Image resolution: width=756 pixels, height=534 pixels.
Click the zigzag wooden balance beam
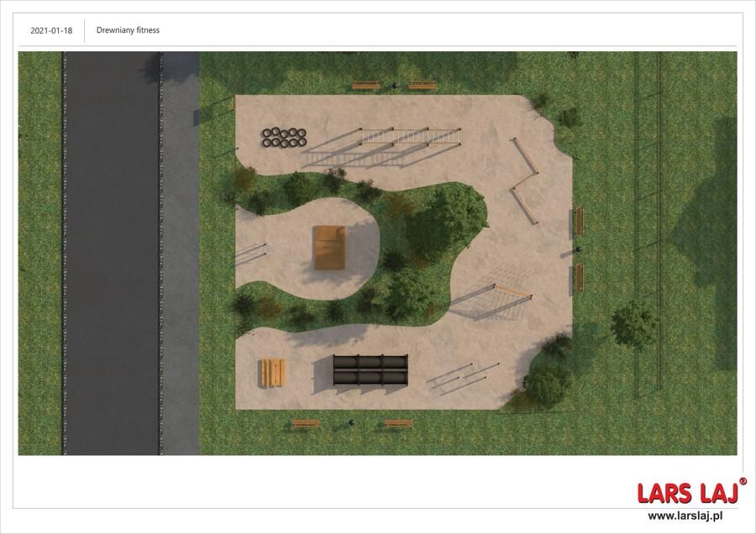point(526,179)
